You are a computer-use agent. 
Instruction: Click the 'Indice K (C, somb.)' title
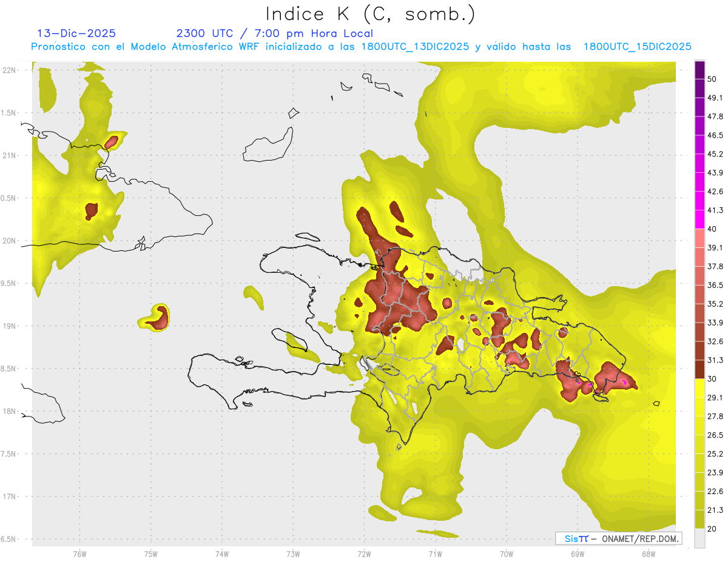[x=371, y=14]
